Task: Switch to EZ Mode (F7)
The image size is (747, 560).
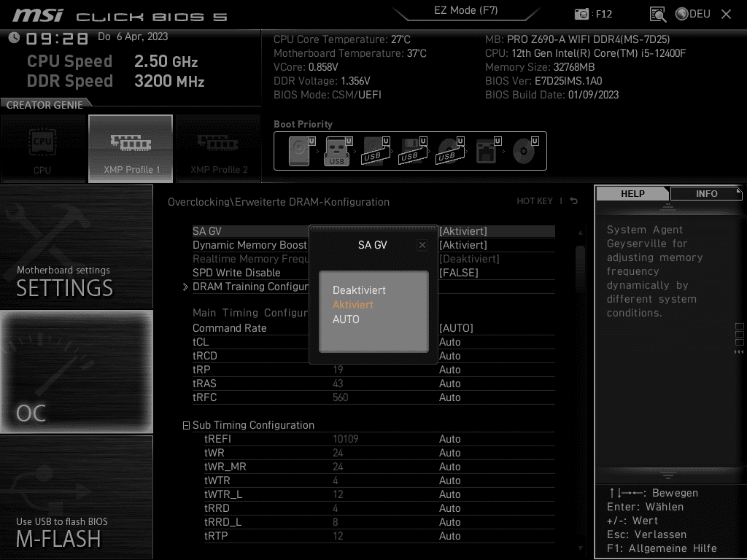Action: click(466, 11)
